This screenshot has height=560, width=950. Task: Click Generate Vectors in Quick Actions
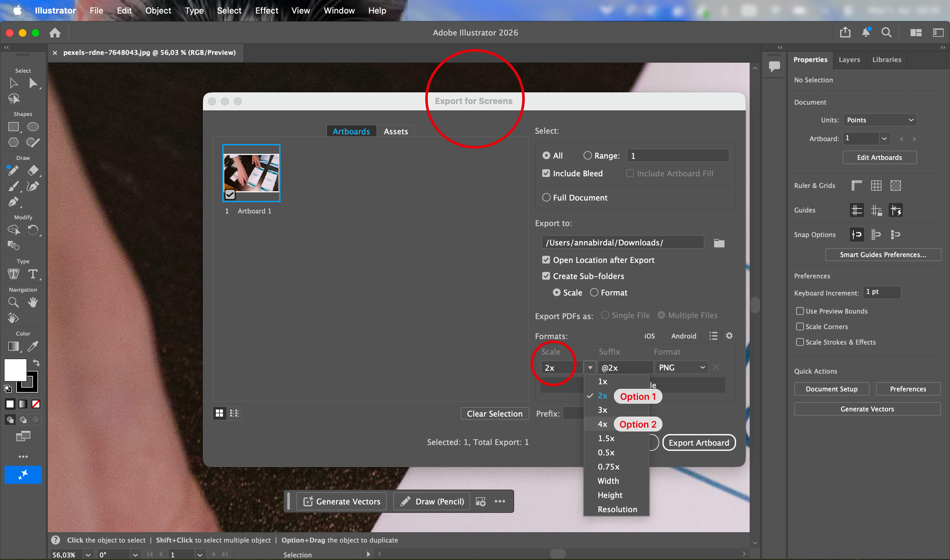(867, 409)
